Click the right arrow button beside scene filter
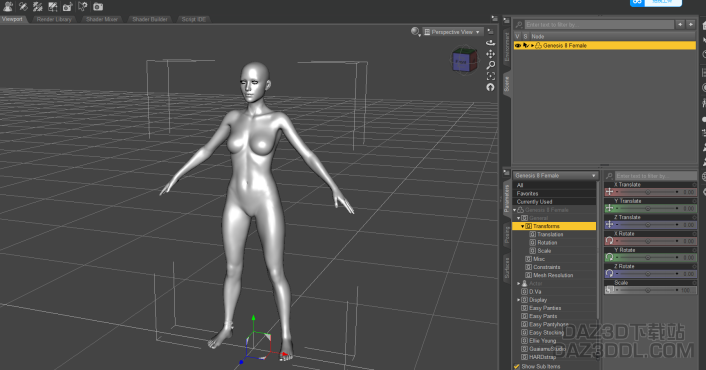Screen dimensions: 706x370 tap(690, 24)
